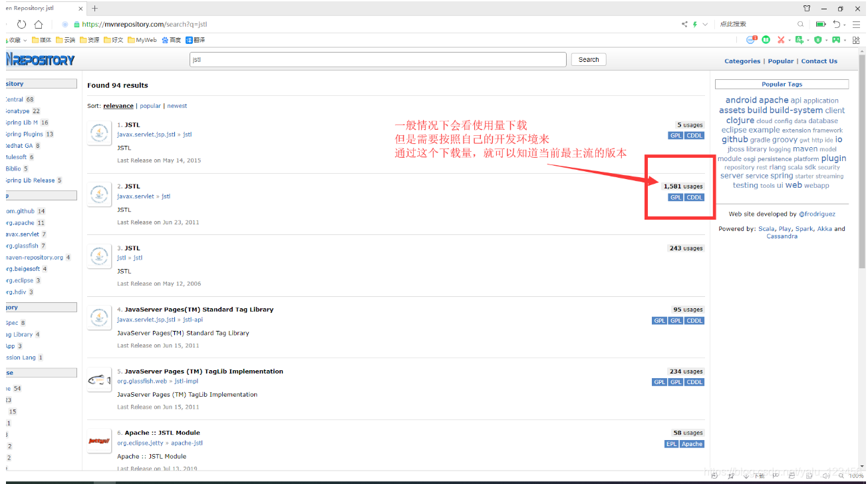This screenshot has height=484, width=868.
Task: Open the dropdown next to the scissors icon
Action: tap(790, 40)
